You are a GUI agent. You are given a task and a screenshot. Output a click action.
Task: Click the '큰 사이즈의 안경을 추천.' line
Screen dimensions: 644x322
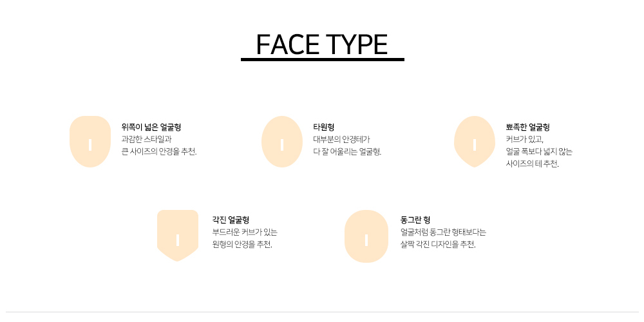159,151
